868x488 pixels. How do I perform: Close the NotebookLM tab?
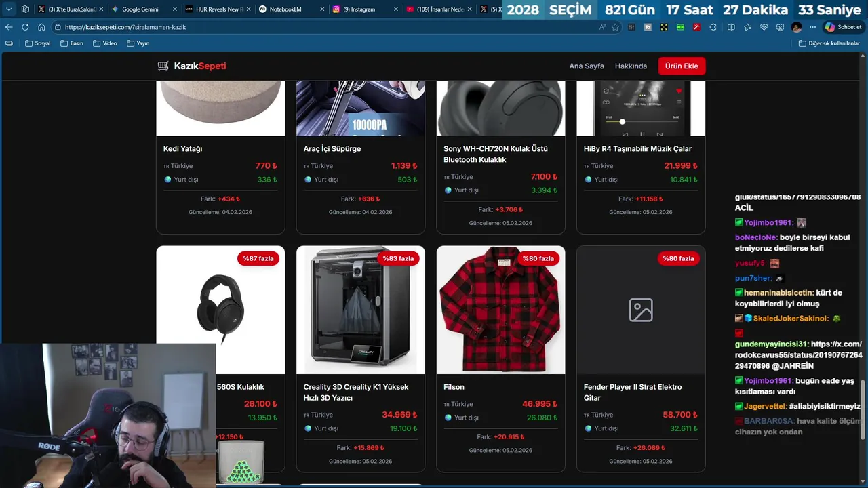(322, 9)
